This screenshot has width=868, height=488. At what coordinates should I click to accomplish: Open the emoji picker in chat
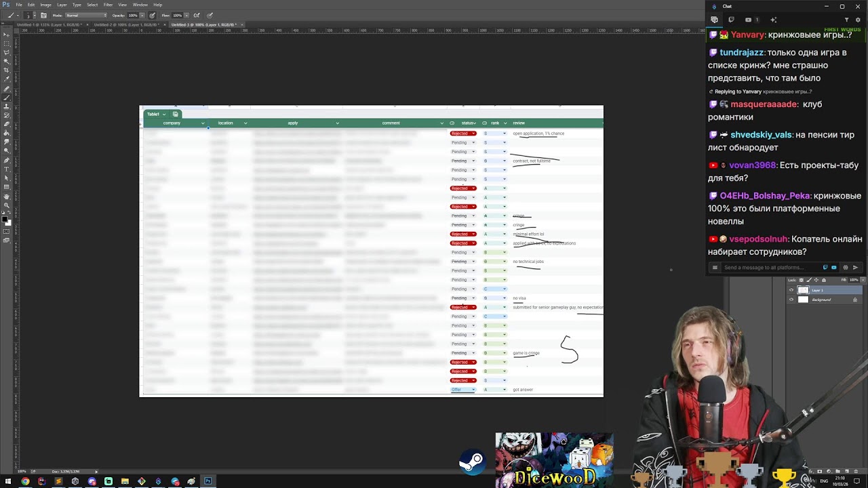click(x=846, y=267)
